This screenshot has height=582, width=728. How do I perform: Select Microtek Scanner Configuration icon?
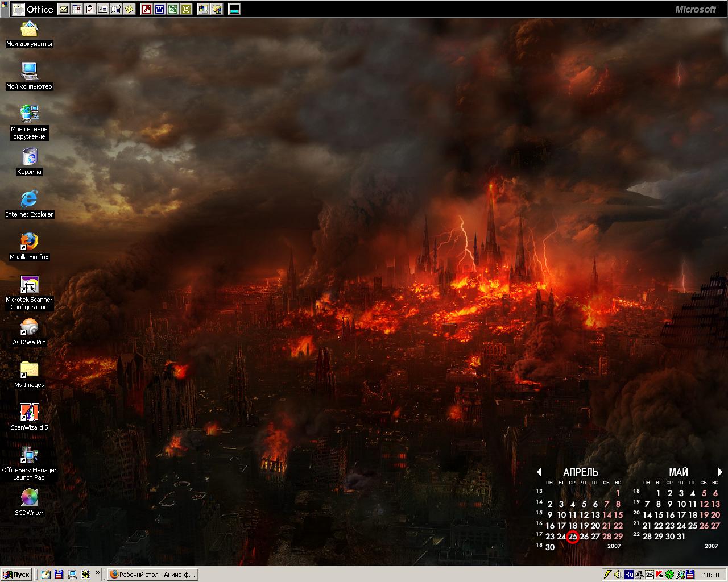click(29, 293)
